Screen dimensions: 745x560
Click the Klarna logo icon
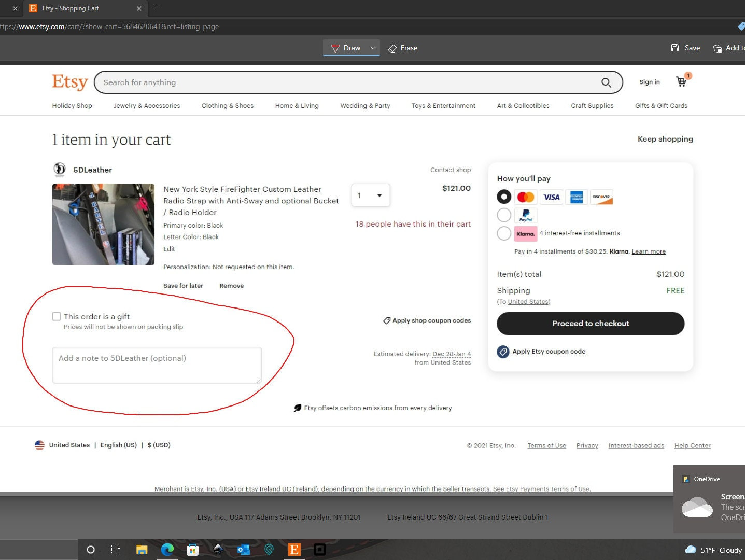point(526,233)
